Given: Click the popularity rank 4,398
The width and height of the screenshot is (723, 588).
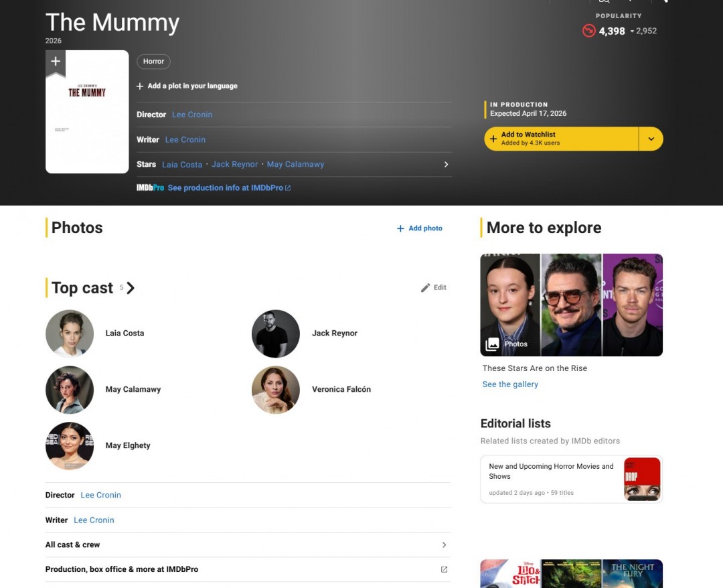Looking at the screenshot, I should 612,31.
